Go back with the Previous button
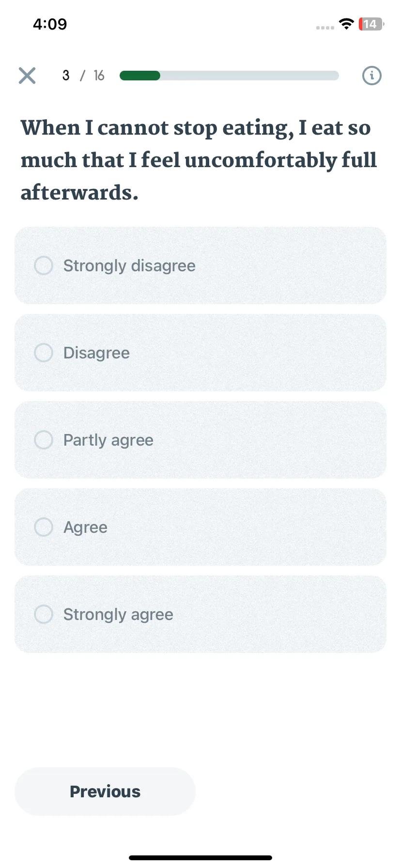Viewport: 401px width, 868px height. tap(105, 791)
